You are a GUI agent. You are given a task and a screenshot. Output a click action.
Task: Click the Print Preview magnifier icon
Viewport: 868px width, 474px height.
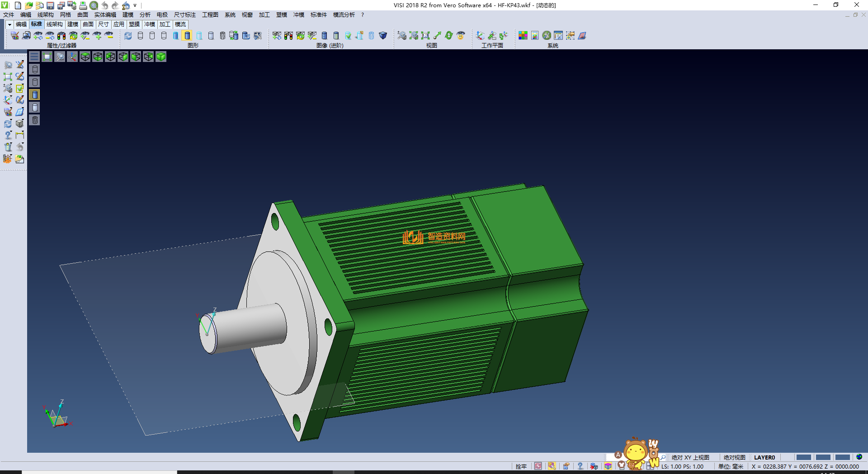point(94,5)
